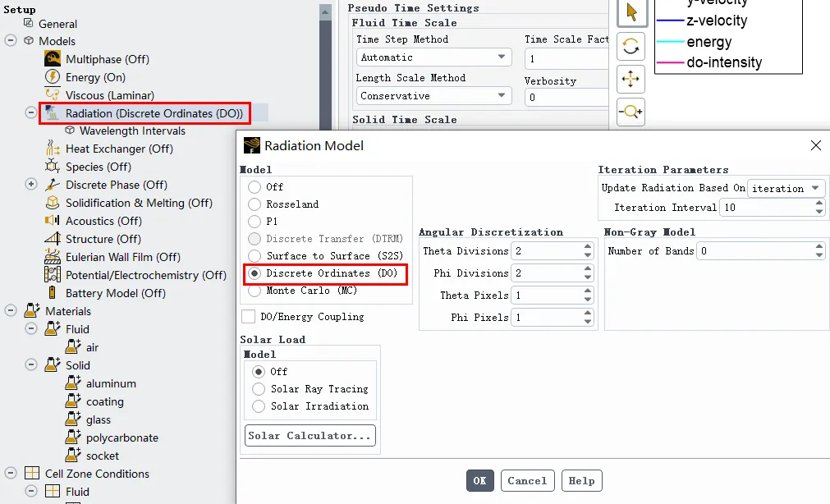Select the Heat Exchanger icon in tree
This screenshot has height=504, width=830.
[x=53, y=149]
